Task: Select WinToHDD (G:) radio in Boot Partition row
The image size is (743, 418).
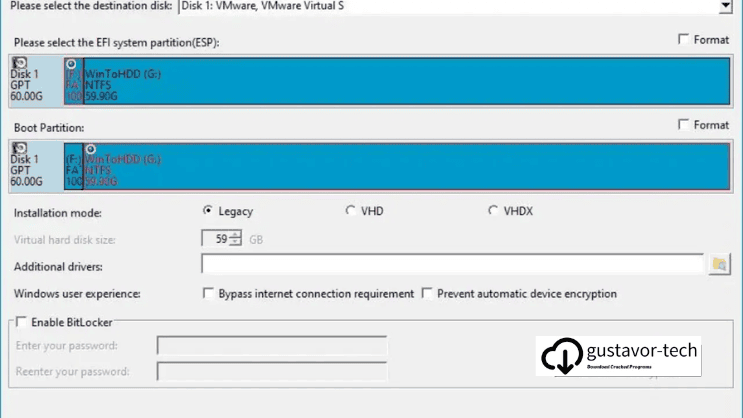Action: pos(91,149)
